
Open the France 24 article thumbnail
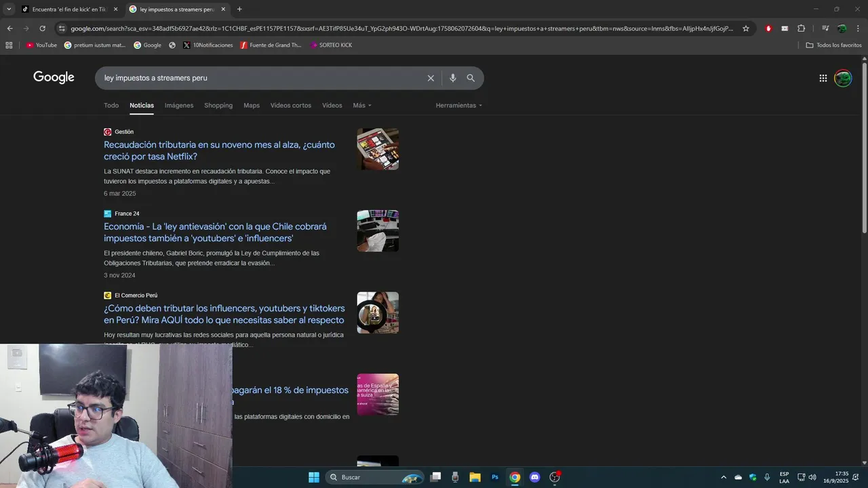(x=378, y=231)
